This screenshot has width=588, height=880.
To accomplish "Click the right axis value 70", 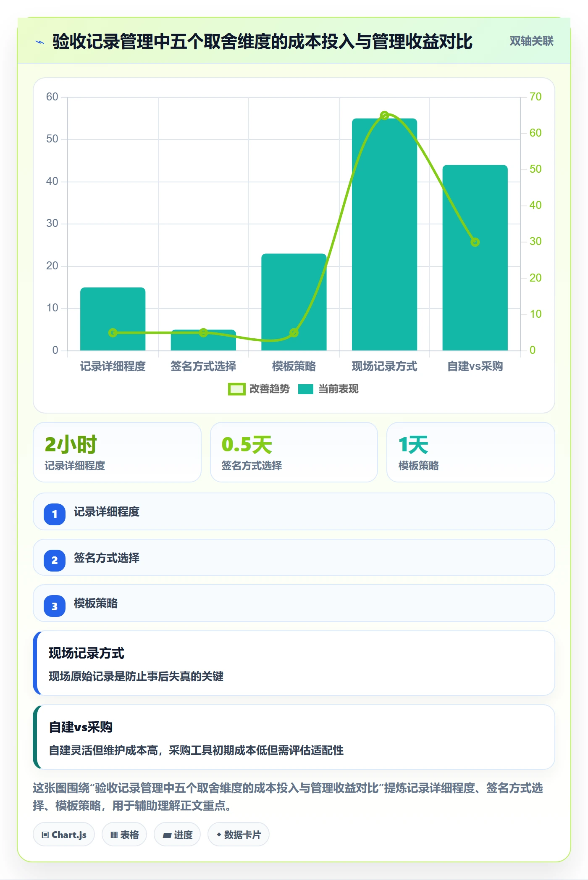I will (x=535, y=97).
